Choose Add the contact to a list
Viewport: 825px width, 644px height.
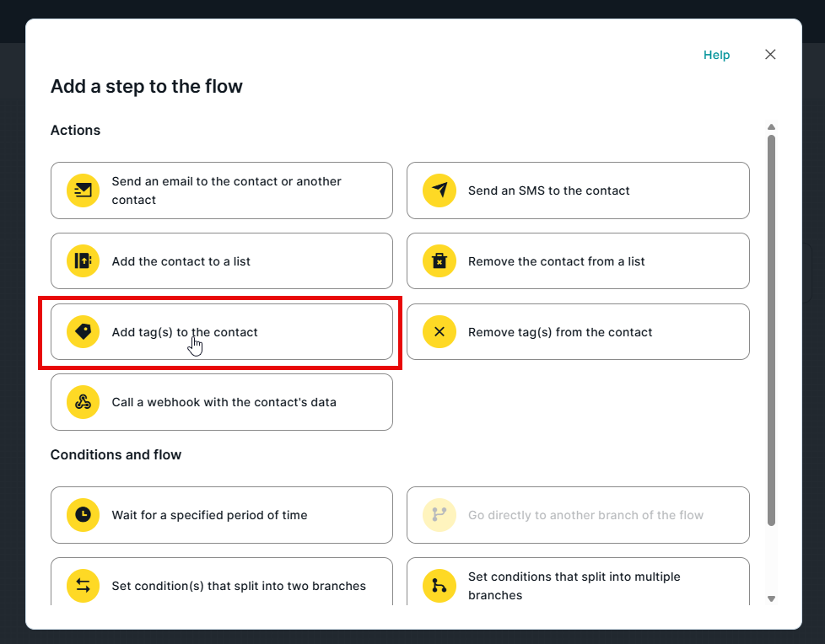click(x=221, y=261)
